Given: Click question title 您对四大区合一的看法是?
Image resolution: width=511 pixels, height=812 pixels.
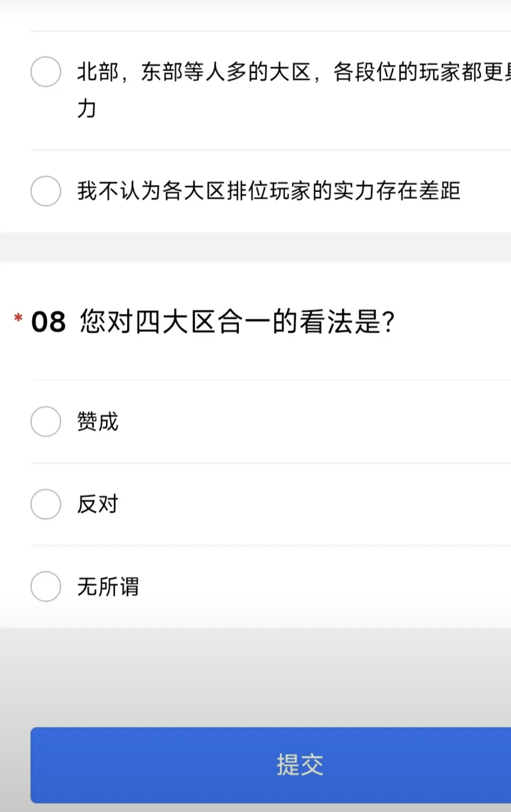Looking at the screenshot, I should pyautogui.click(x=237, y=322).
